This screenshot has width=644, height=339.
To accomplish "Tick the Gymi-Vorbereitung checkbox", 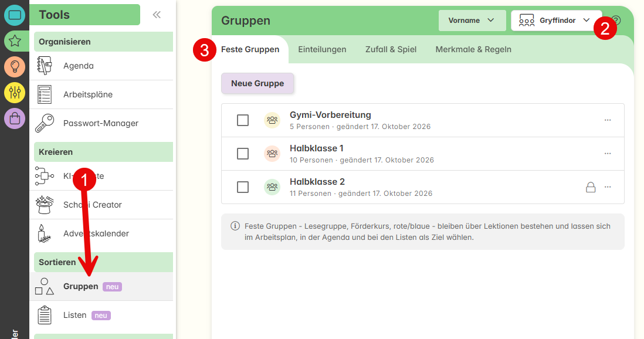I will tap(243, 120).
